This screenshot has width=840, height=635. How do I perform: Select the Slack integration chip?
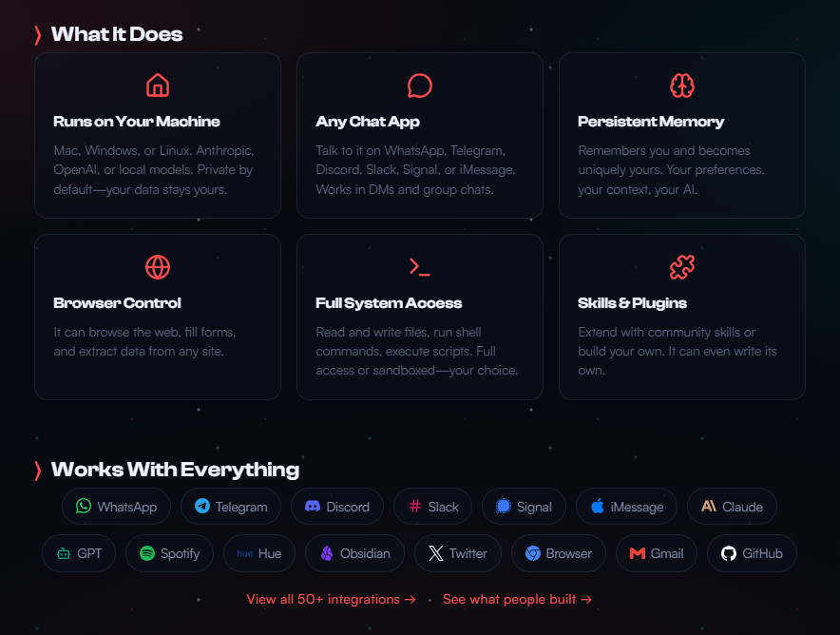coord(433,507)
